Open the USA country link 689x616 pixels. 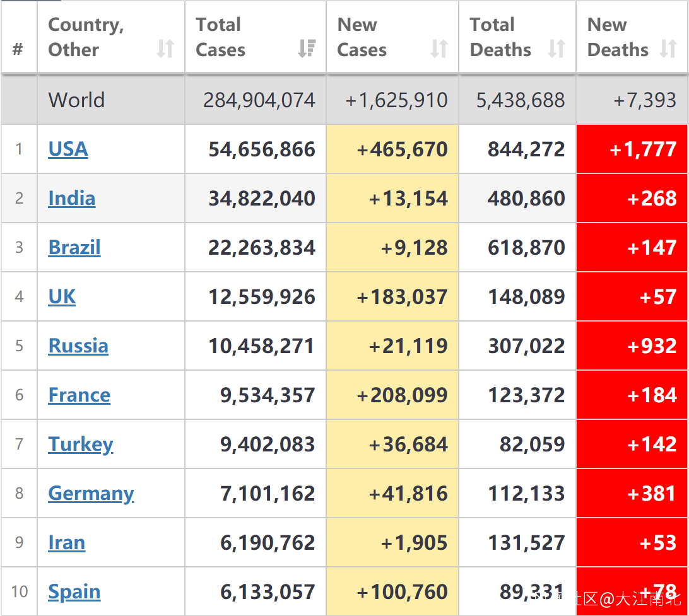[x=68, y=149]
